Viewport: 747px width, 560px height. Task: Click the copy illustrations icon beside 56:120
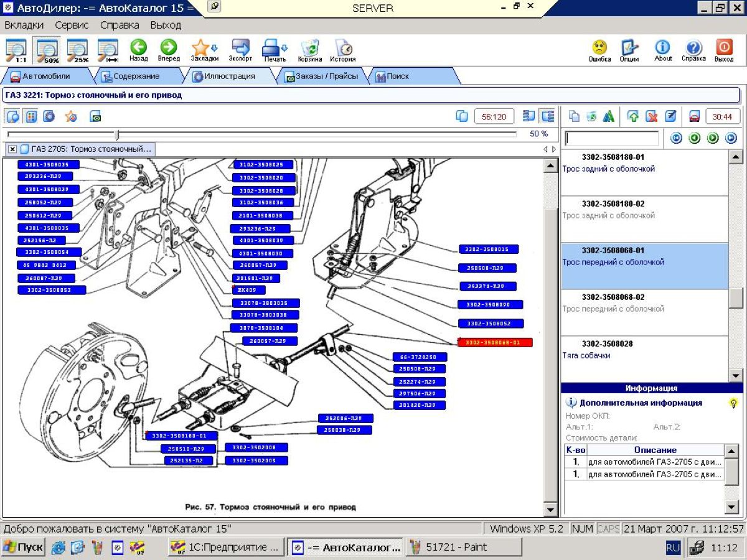pos(461,116)
